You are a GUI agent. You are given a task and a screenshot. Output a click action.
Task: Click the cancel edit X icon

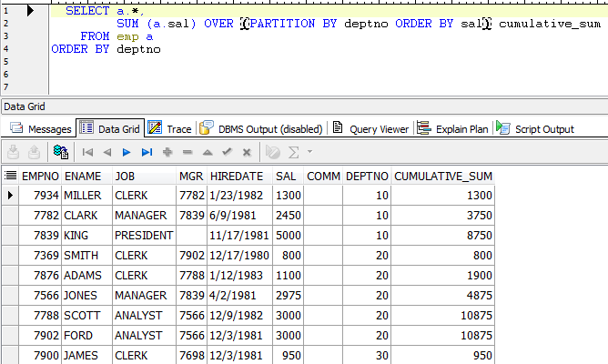247,152
